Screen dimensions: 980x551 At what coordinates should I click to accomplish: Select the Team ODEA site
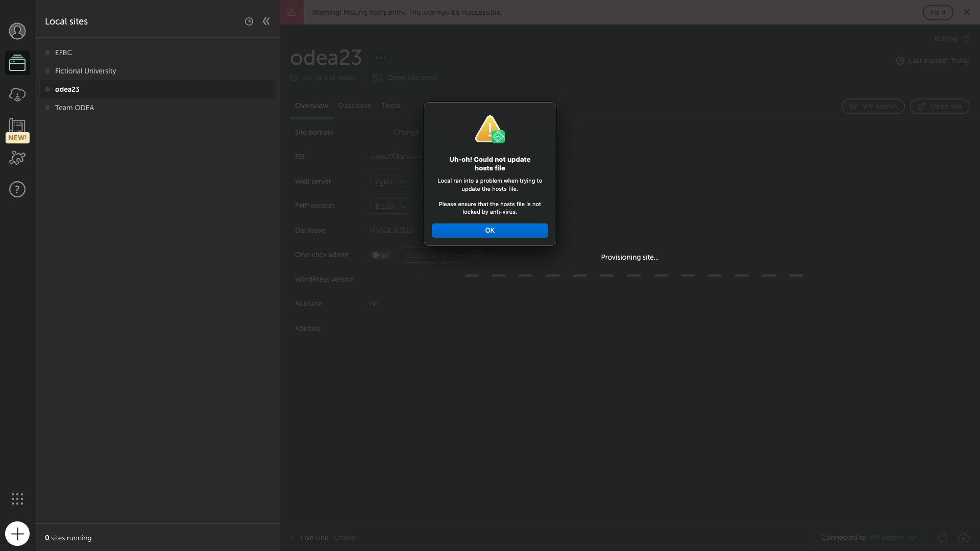[x=75, y=108]
